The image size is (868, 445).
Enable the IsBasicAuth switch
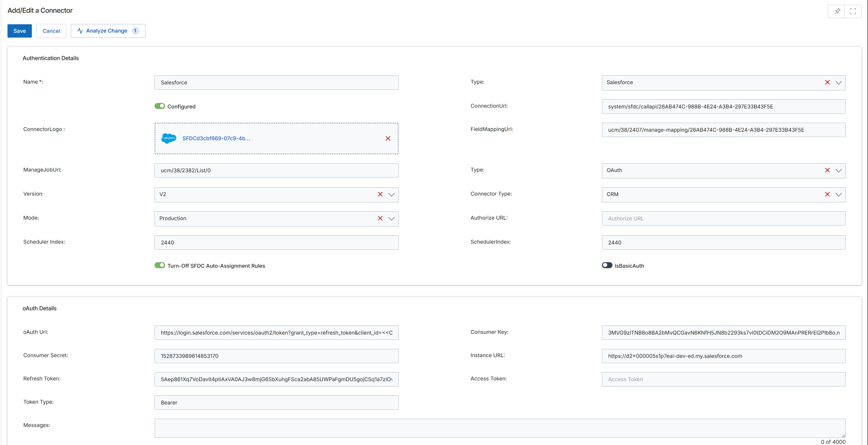(607, 265)
